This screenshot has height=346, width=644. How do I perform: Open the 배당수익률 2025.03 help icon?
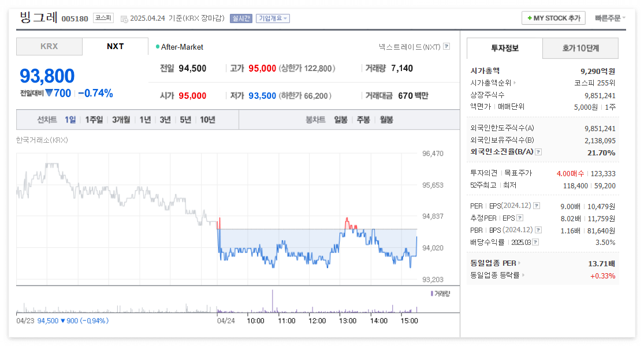(534, 242)
